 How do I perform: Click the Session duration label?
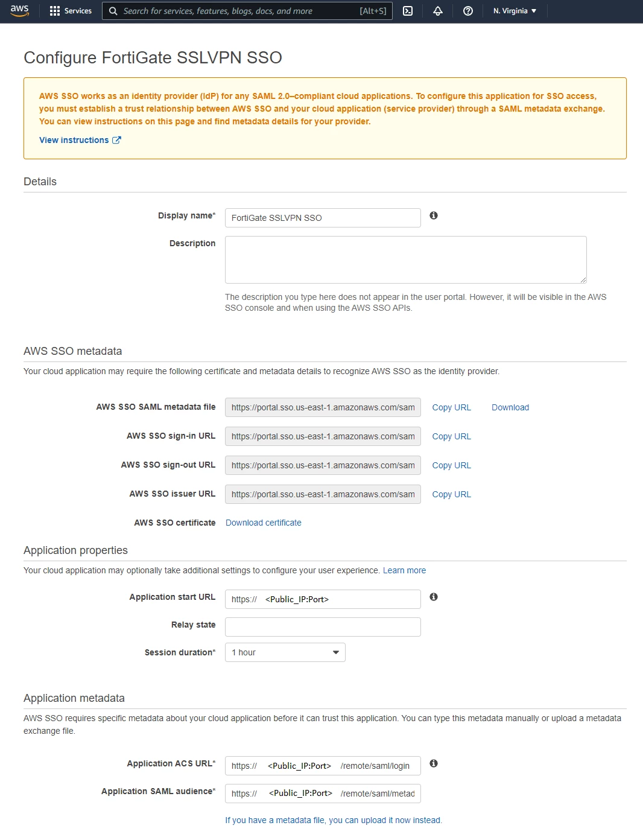(180, 652)
